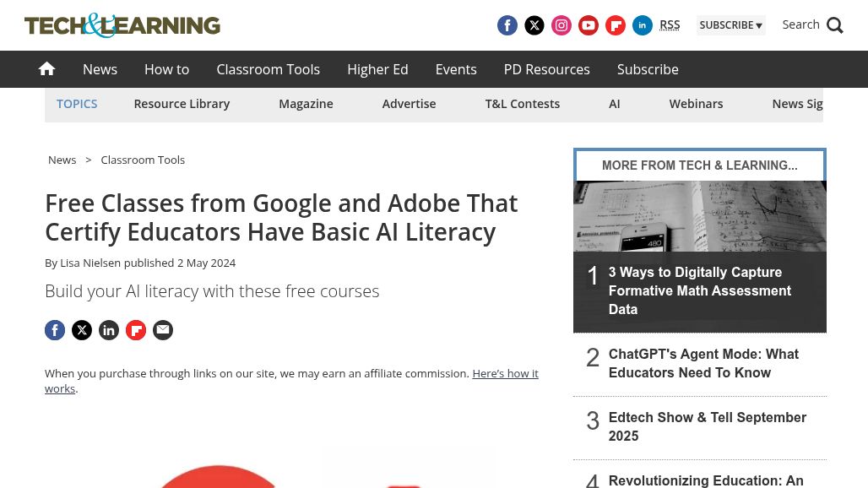The height and width of the screenshot is (488, 868).
Task: Open author Lisa Nielsen's profile
Action: (x=90, y=263)
